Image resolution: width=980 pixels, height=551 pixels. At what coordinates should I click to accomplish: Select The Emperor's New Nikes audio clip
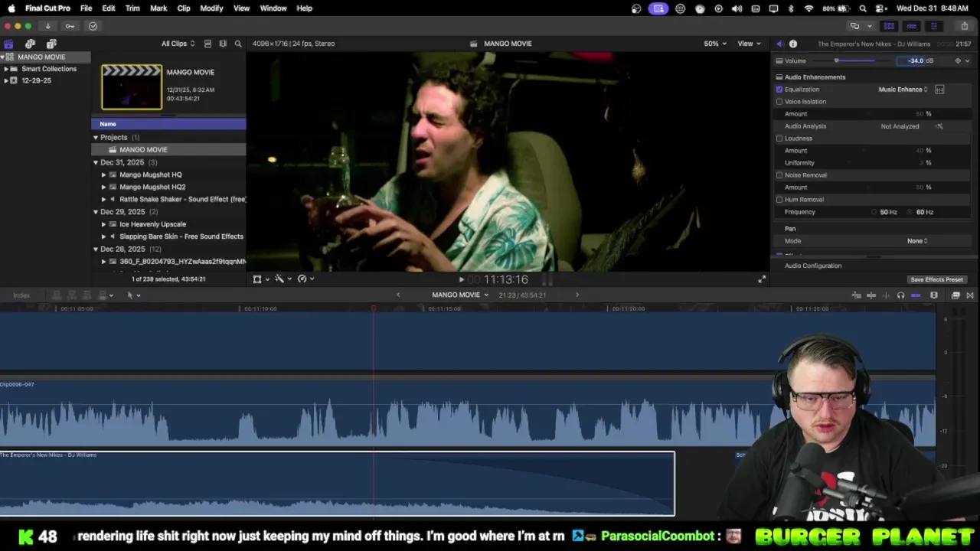(337, 484)
